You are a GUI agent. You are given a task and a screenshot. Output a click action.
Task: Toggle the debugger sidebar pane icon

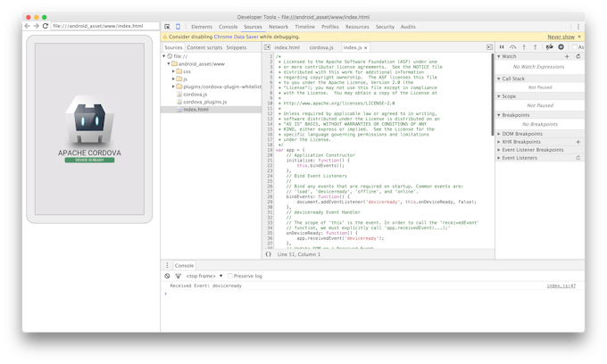[490, 47]
